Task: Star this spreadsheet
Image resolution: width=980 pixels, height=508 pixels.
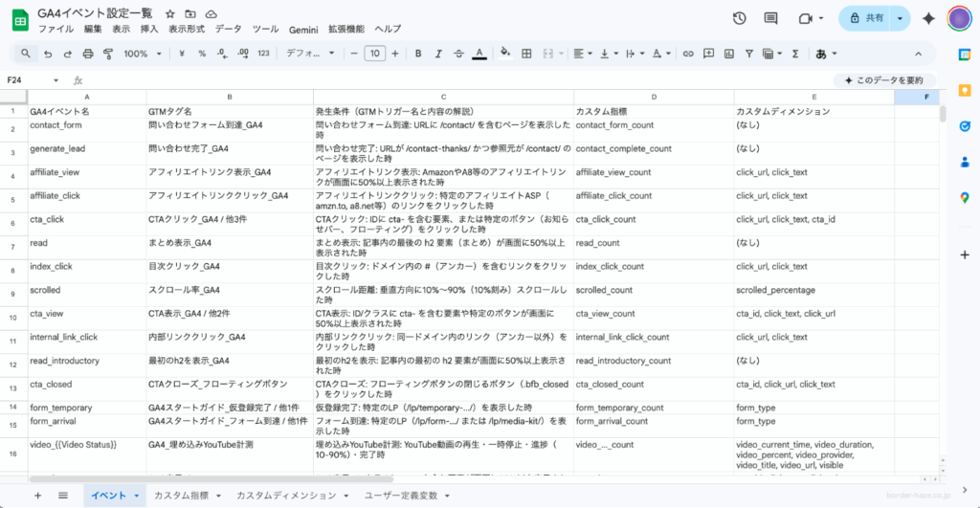Action: coord(170,13)
